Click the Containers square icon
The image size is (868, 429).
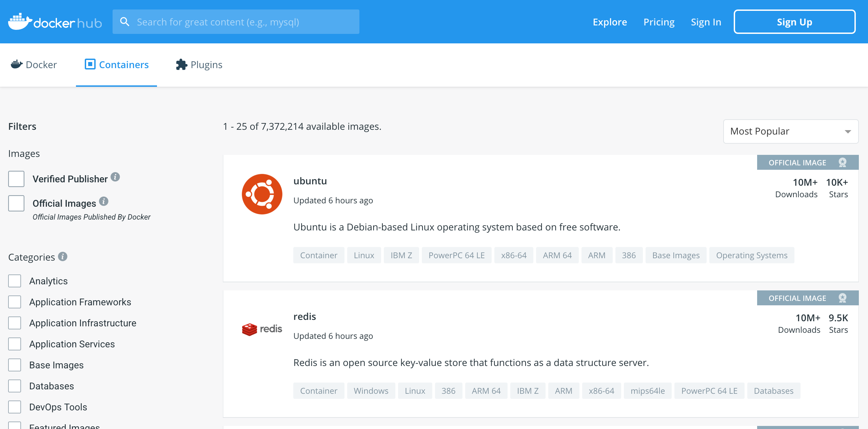point(90,64)
